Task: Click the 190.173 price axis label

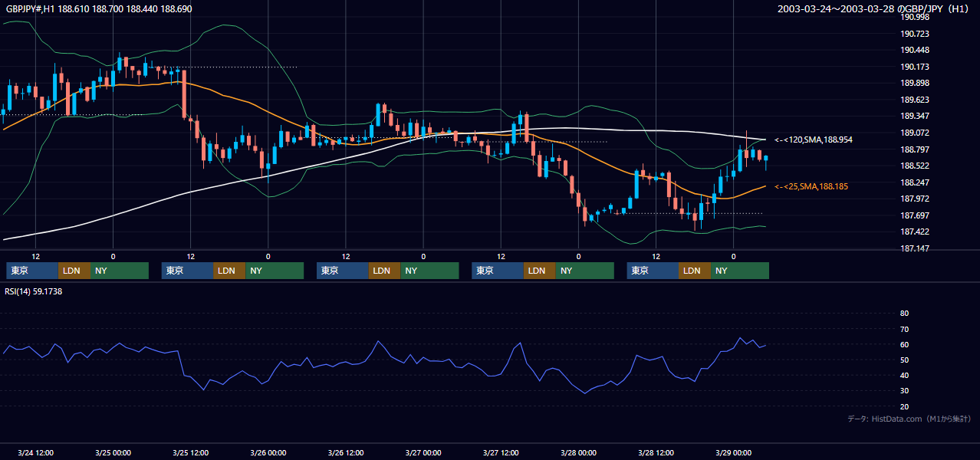Action: 916,67
